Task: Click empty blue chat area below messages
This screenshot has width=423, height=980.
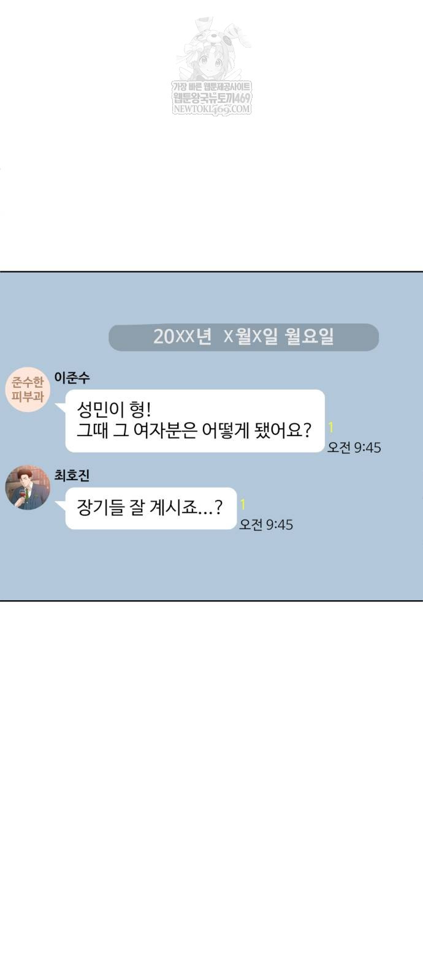Action: coord(211,567)
